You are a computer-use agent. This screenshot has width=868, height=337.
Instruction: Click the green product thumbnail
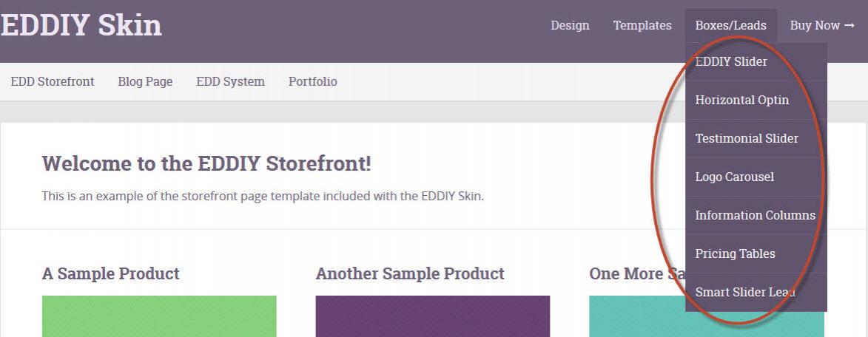pos(159,316)
